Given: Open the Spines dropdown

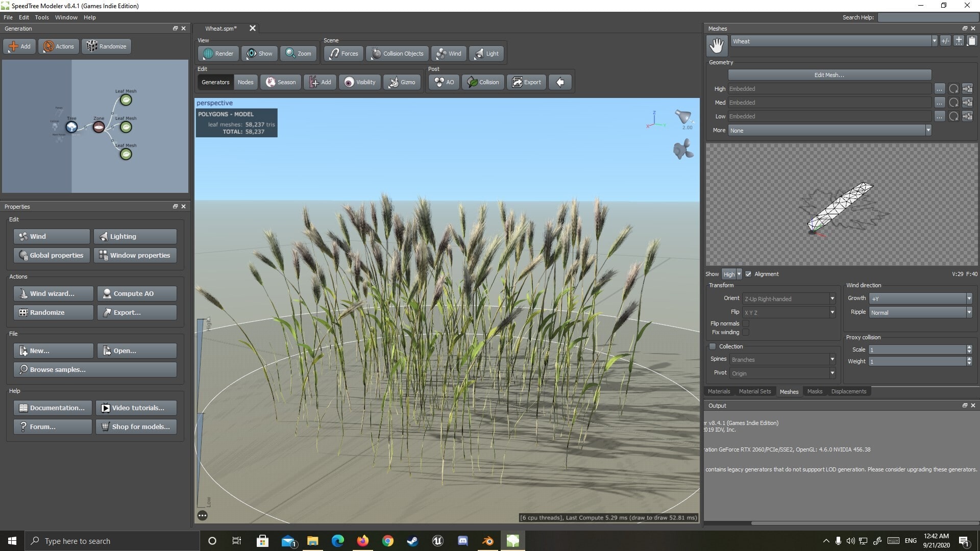Looking at the screenshot, I should 782,360.
